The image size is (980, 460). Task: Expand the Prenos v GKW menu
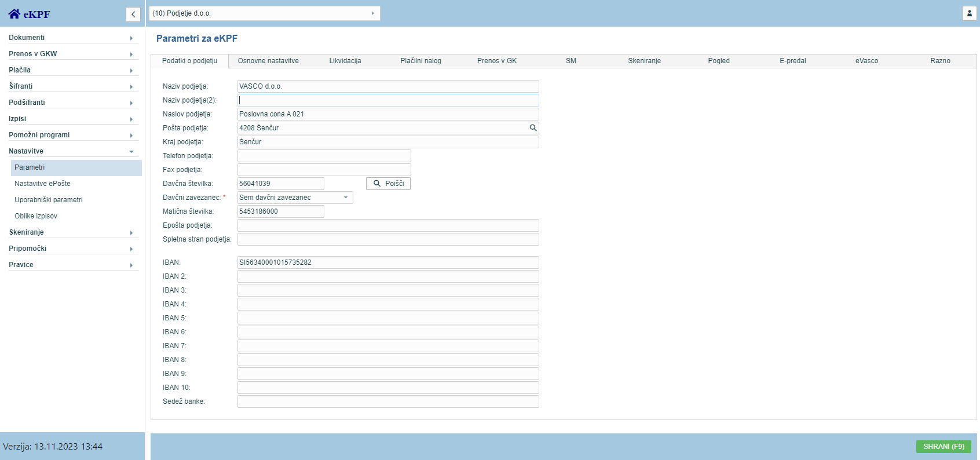(74, 54)
